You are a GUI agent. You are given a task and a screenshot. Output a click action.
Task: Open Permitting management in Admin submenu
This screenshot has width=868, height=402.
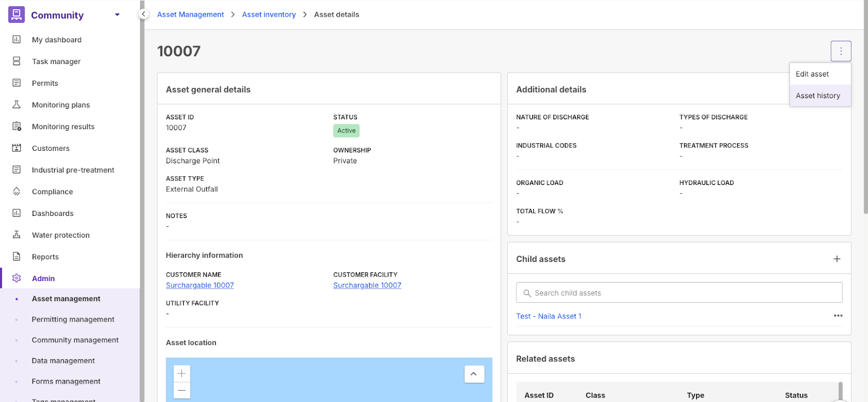pyautogui.click(x=73, y=320)
